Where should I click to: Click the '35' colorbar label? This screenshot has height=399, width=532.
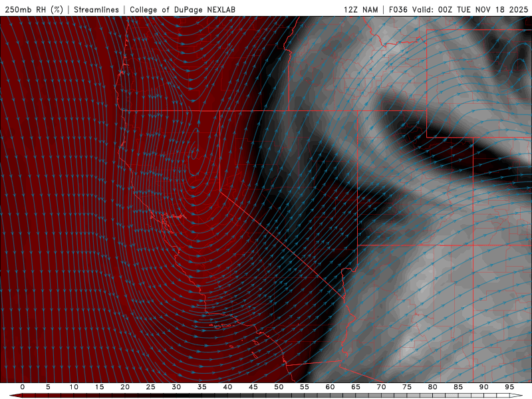pos(202,387)
